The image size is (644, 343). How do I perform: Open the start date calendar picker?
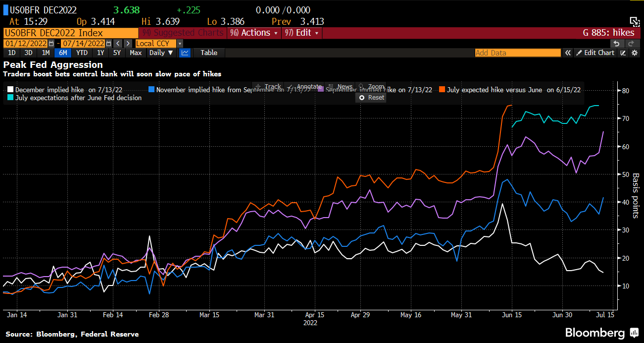click(51, 44)
